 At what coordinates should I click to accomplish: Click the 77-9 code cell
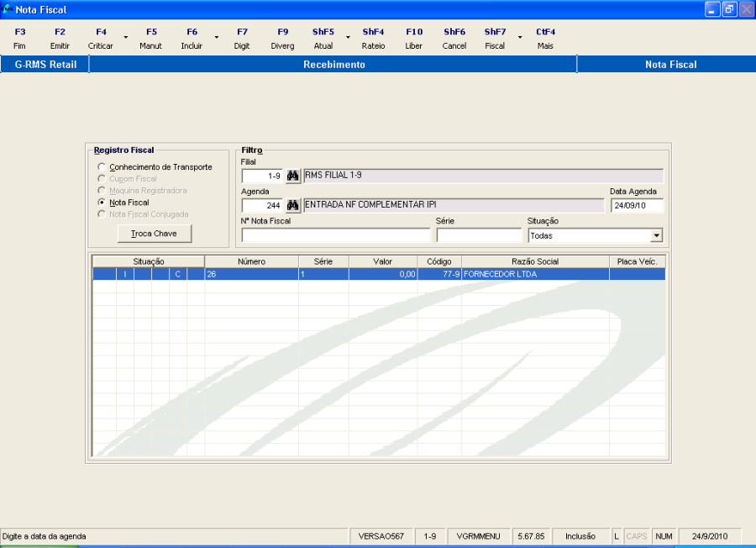coord(439,274)
